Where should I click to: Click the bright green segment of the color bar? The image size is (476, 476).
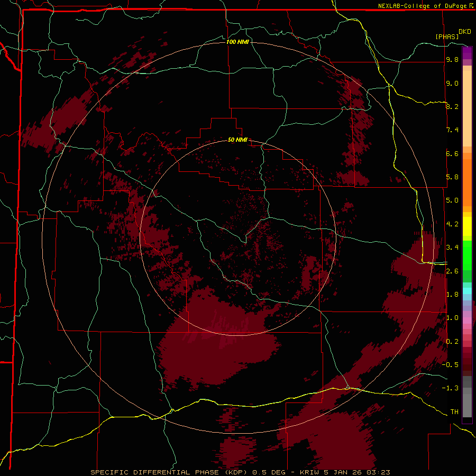coord(467,255)
